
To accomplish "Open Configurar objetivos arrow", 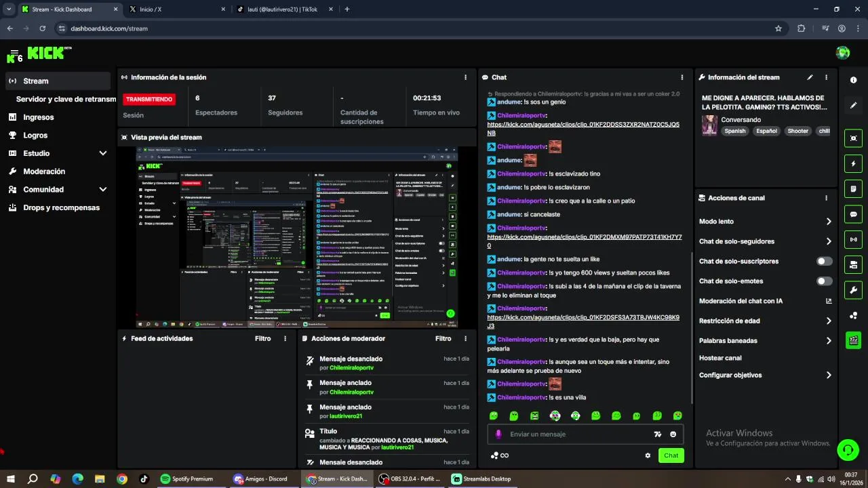I will (829, 375).
